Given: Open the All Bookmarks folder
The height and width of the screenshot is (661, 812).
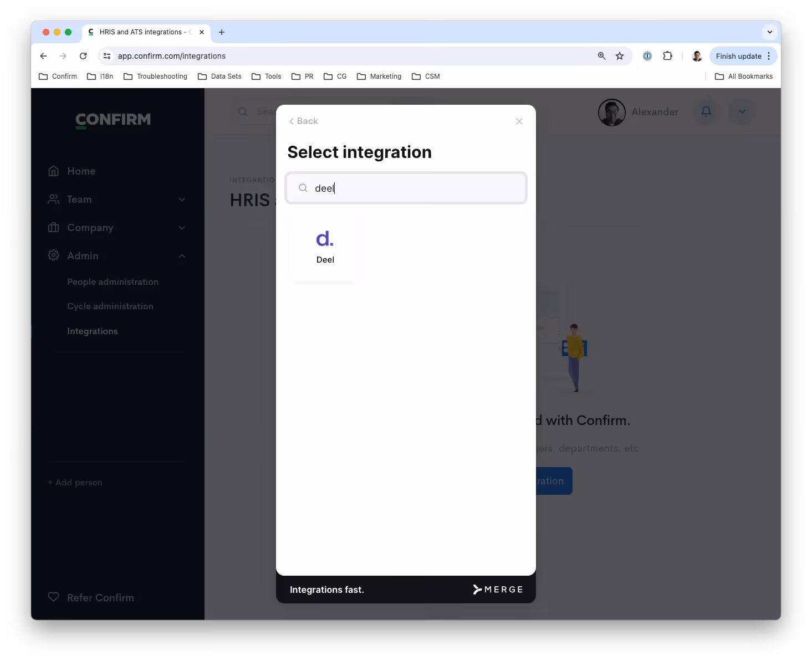Looking at the screenshot, I should click(x=744, y=76).
